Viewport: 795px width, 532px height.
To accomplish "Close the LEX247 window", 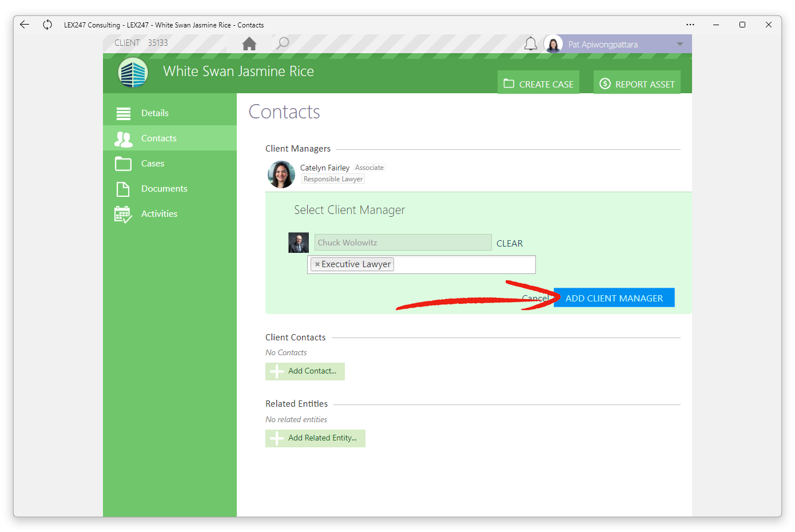I will [x=769, y=25].
